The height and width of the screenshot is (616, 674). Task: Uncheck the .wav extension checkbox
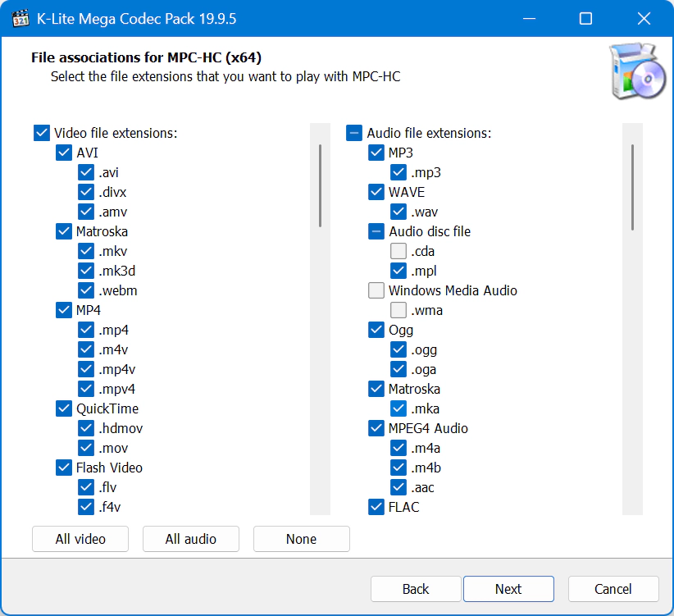398,212
